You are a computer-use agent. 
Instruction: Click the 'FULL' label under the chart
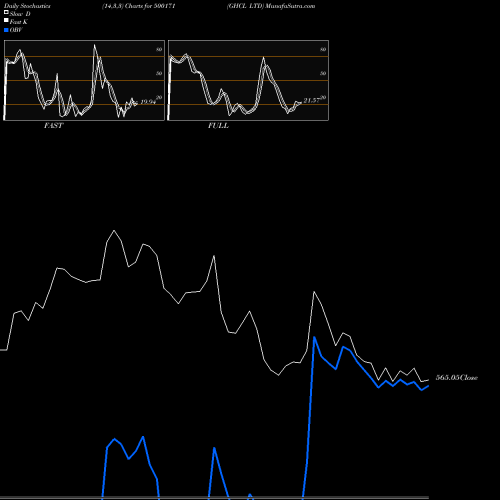[x=218, y=126]
